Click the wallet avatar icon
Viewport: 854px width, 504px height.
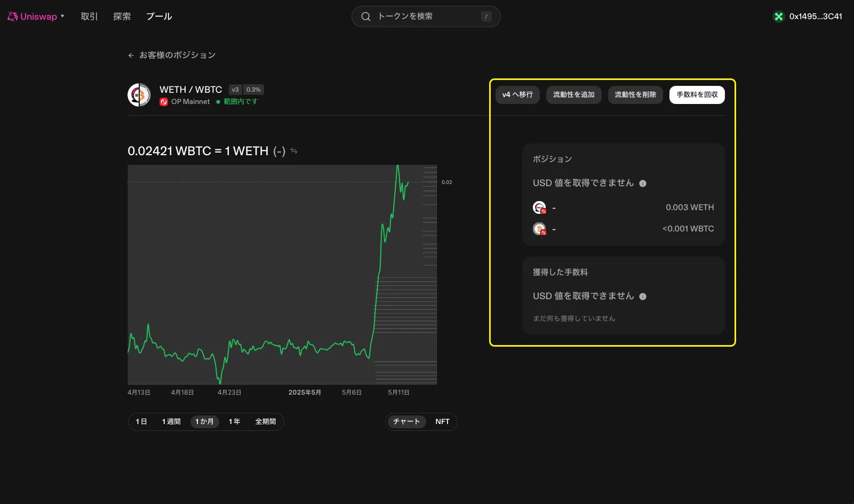[779, 17]
